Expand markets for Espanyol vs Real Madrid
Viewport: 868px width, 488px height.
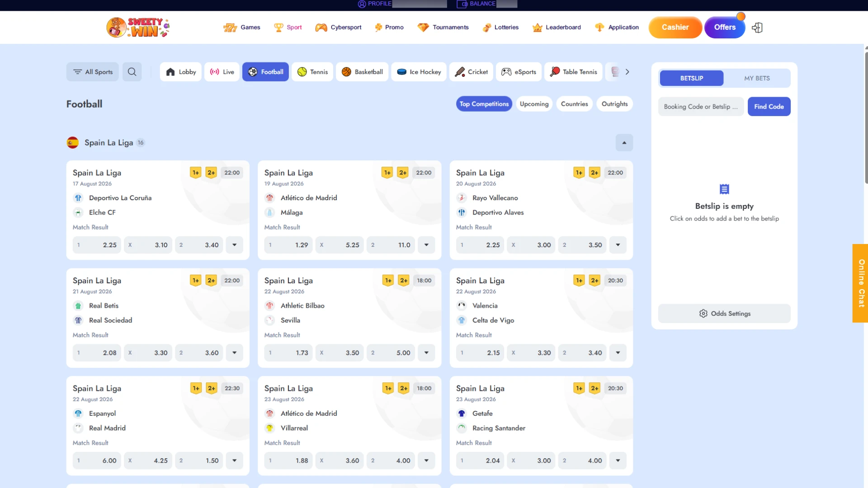(x=234, y=461)
